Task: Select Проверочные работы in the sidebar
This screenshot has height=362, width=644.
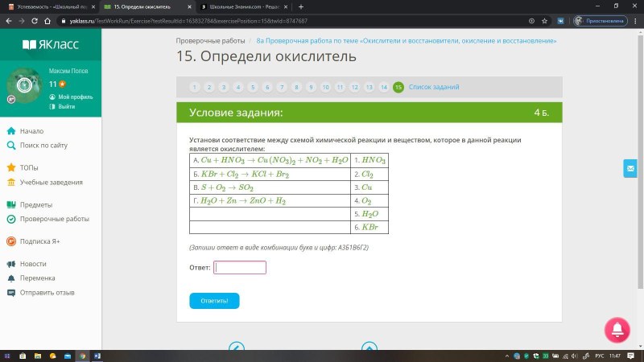Action: [54, 219]
